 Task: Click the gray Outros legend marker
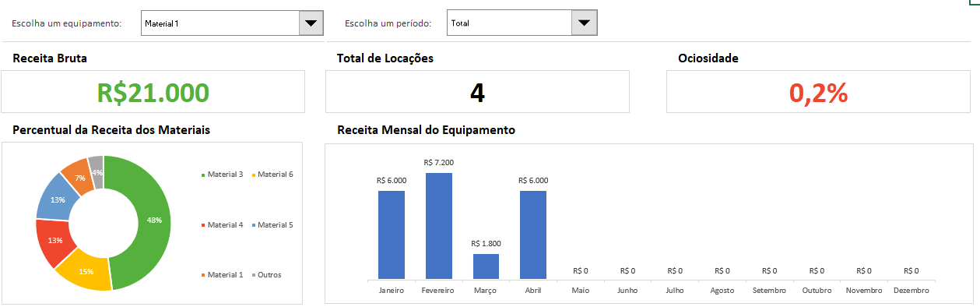pos(254,275)
